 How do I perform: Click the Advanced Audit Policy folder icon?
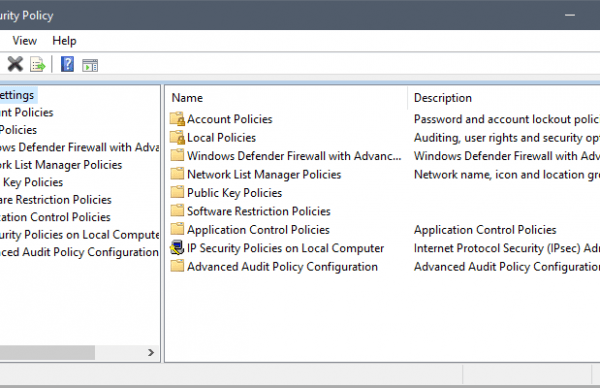coord(177,266)
